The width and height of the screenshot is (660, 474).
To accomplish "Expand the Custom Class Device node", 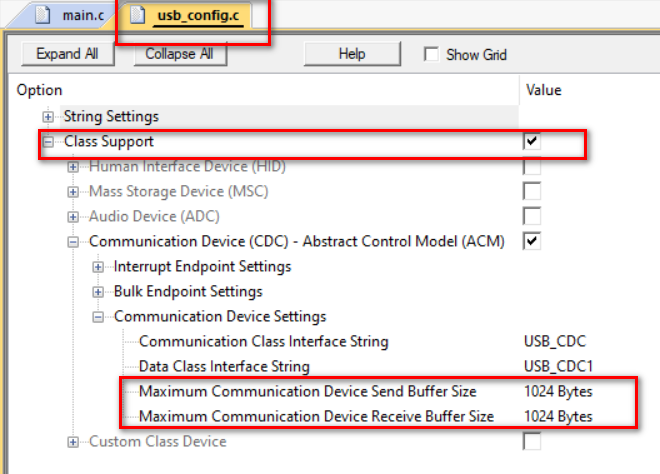I will [73, 442].
